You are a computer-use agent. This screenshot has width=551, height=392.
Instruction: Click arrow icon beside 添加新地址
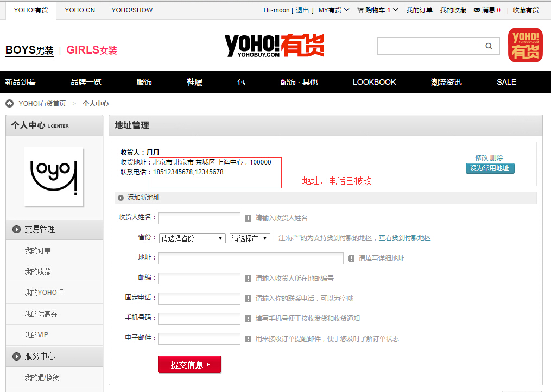(121, 198)
